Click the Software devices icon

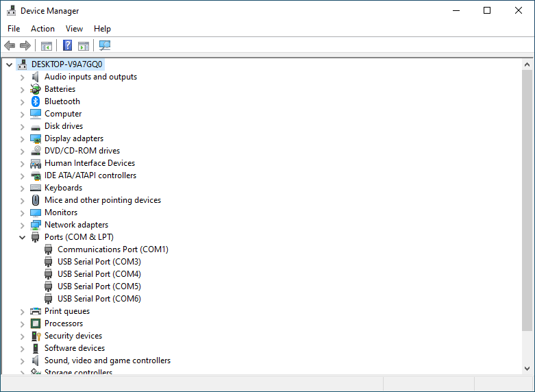pyautogui.click(x=36, y=348)
